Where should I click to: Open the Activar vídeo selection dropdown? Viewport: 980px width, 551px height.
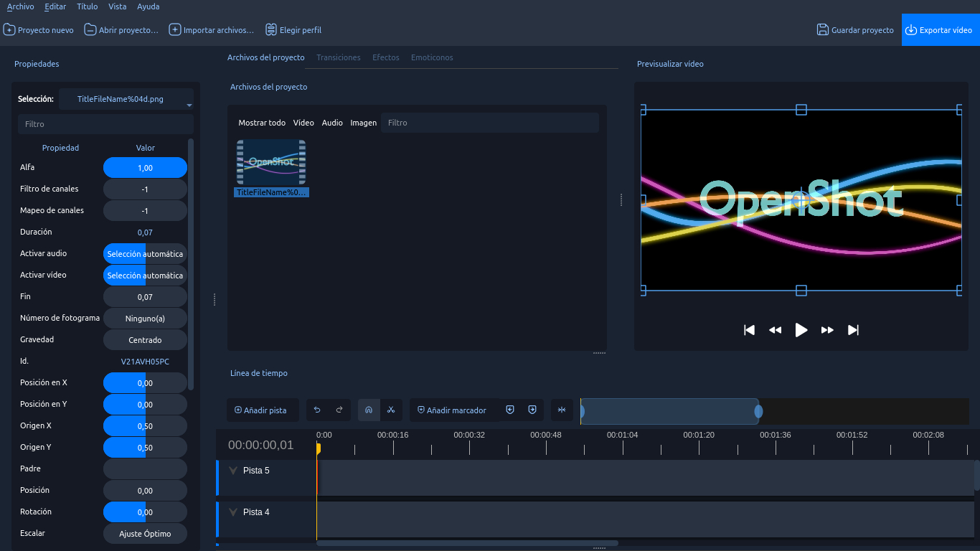145,275
